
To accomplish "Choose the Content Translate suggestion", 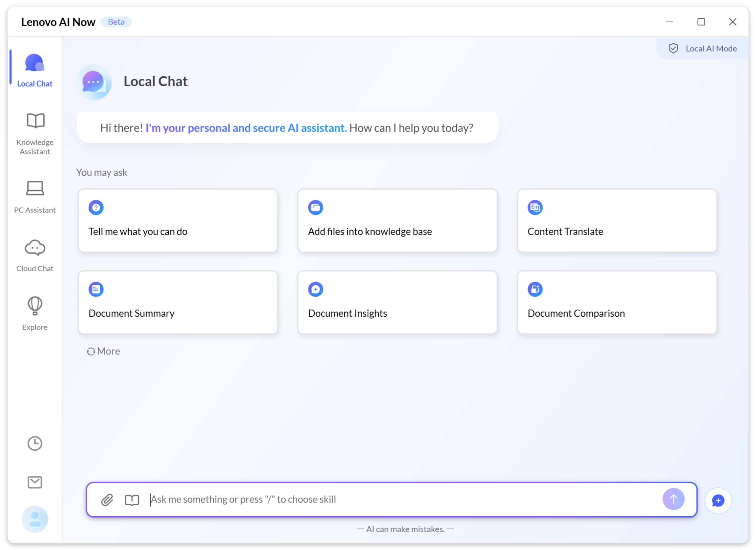I will coord(616,221).
